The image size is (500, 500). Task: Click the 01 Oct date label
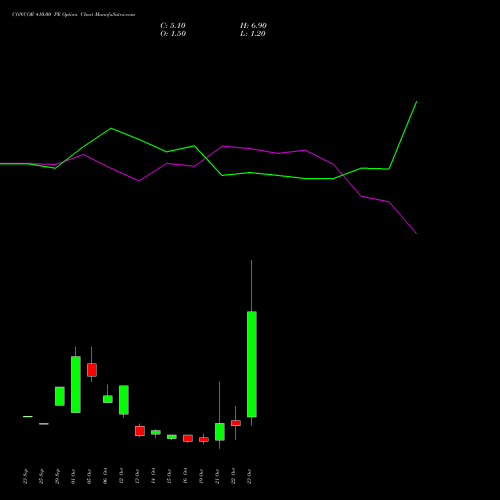pyautogui.click(x=74, y=476)
